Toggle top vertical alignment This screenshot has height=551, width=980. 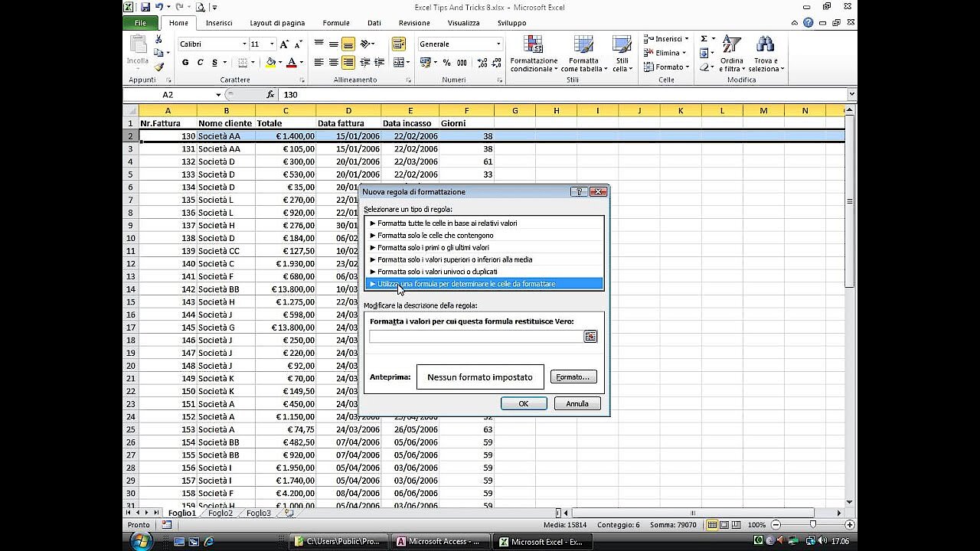[319, 44]
